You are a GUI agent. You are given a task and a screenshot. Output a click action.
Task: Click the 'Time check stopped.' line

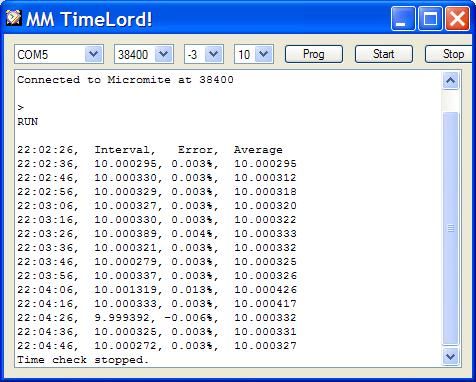tap(83, 360)
